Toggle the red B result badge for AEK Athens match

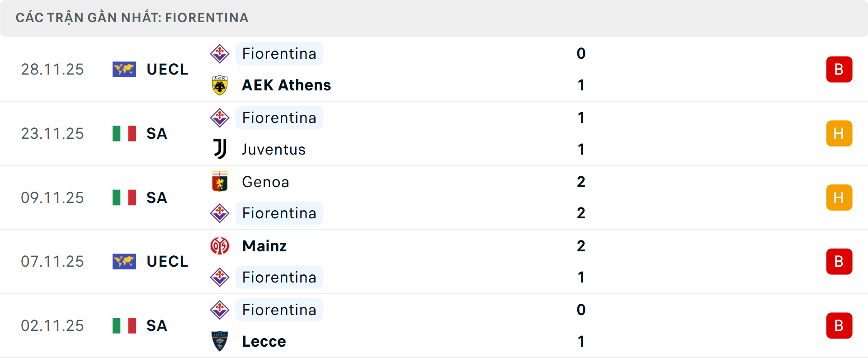839,69
